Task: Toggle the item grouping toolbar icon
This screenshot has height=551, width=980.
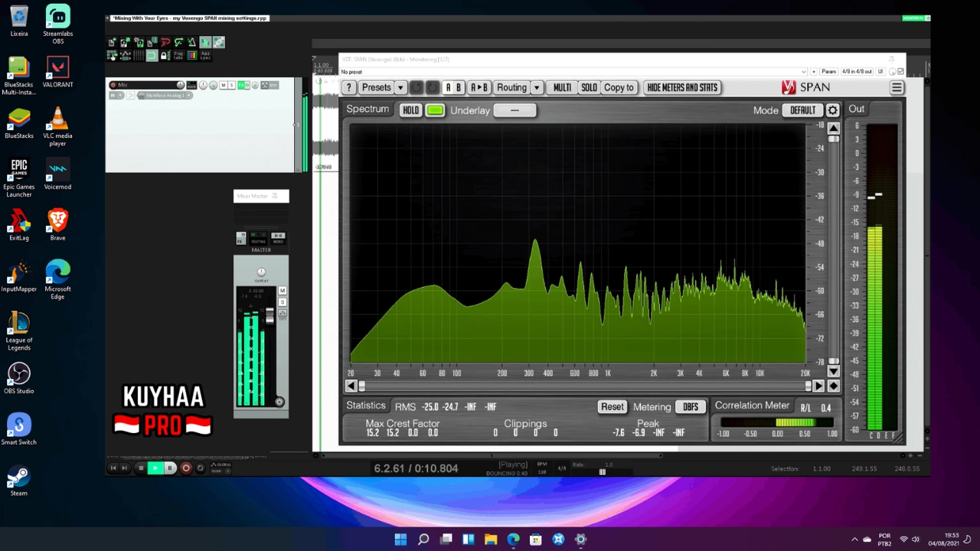Action: pos(219,42)
